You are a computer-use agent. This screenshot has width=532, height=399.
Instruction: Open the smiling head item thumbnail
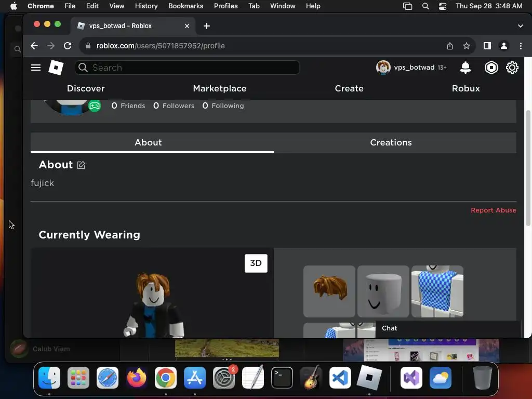click(x=383, y=291)
